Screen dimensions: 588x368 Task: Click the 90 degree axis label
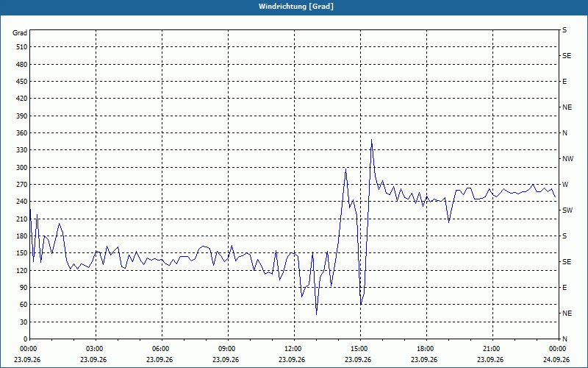[x=24, y=288]
